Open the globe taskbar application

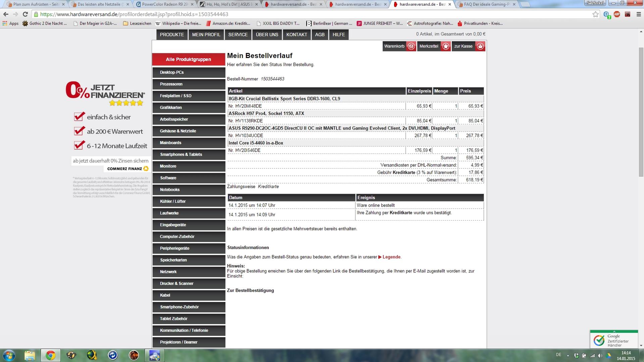tap(92, 355)
